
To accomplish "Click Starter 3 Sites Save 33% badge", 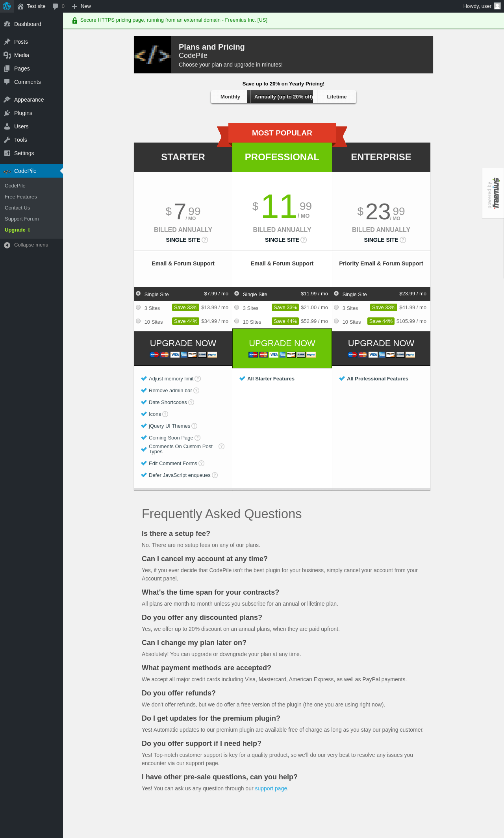I will tap(185, 308).
